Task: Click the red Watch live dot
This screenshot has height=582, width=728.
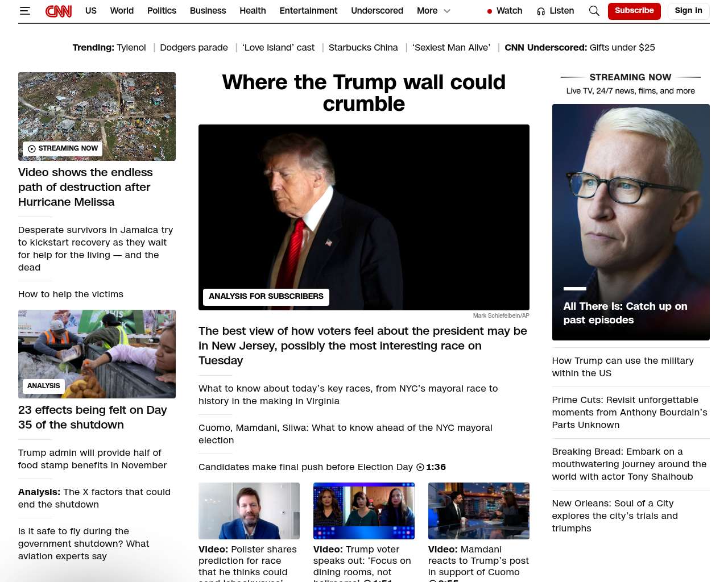Action: pos(490,11)
